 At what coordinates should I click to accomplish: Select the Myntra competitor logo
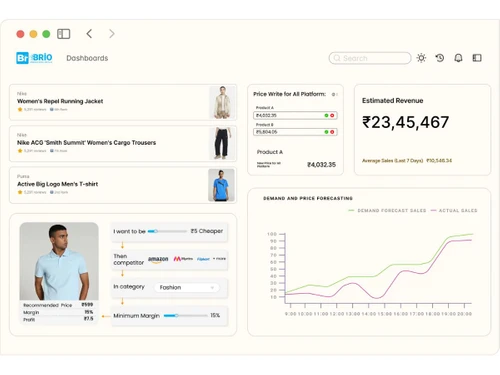(x=183, y=259)
